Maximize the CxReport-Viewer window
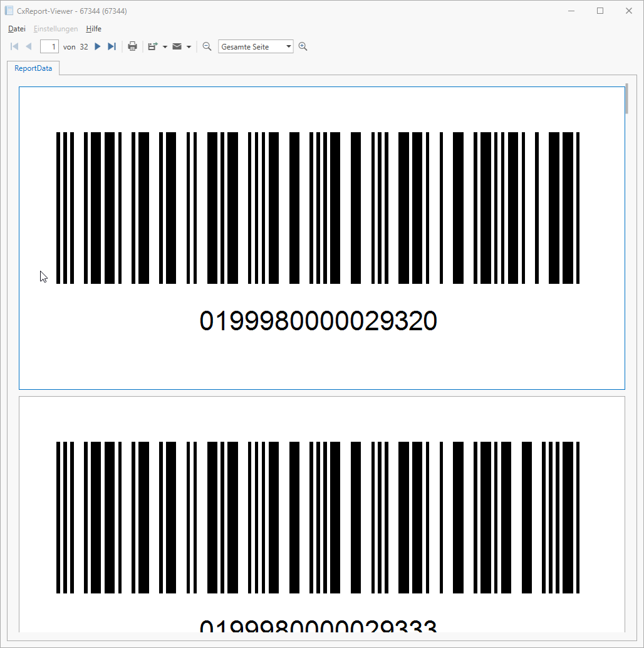 [600, 11]
